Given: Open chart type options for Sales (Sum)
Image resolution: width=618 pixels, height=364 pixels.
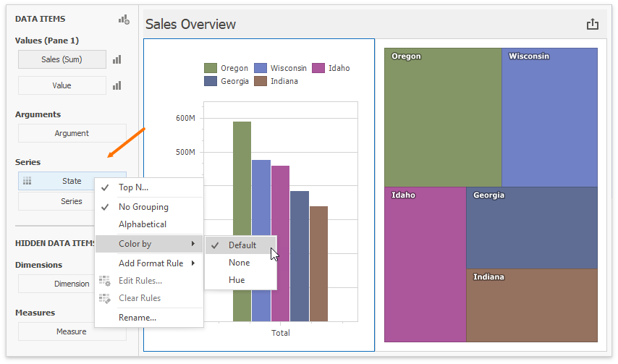Looking at the screenshot, I should [117, 59].
